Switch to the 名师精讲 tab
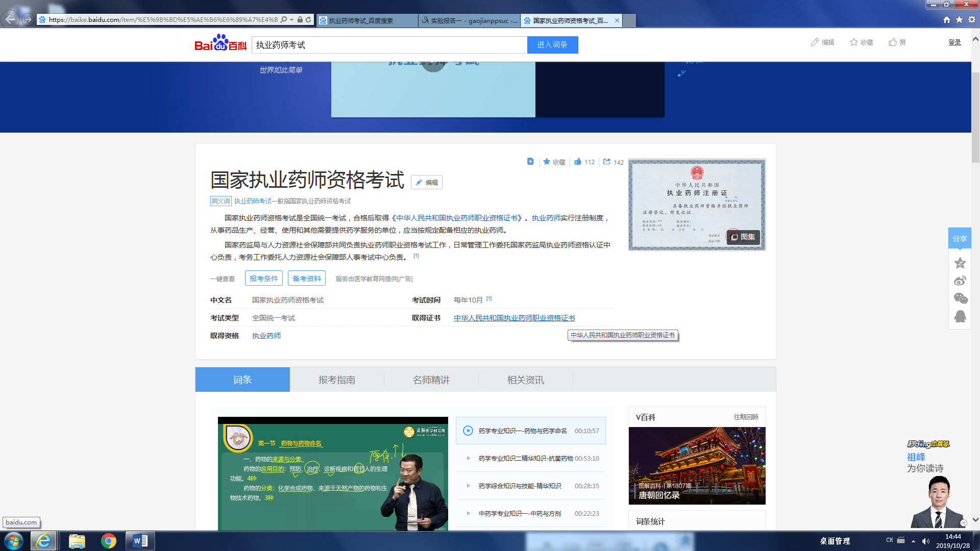 431,380
